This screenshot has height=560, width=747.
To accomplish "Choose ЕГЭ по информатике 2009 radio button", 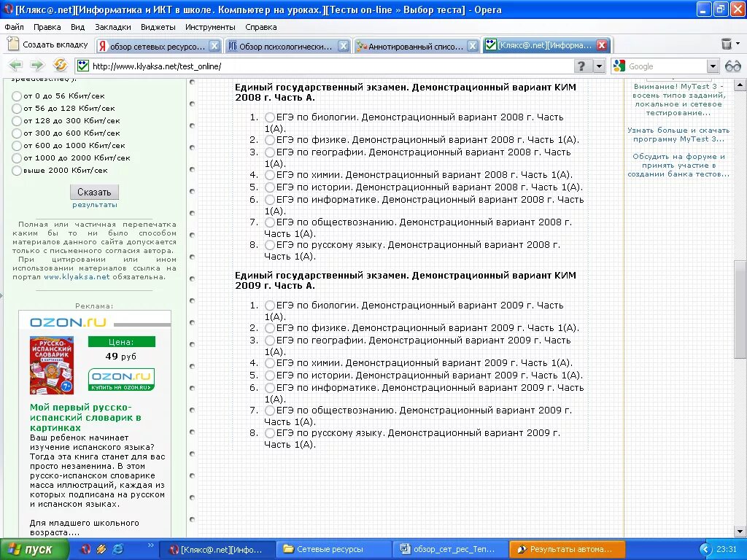I will (x=270, y=388).
